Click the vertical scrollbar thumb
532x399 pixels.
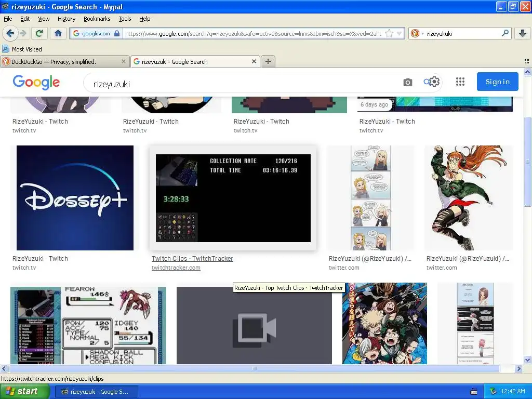point(528,161)
